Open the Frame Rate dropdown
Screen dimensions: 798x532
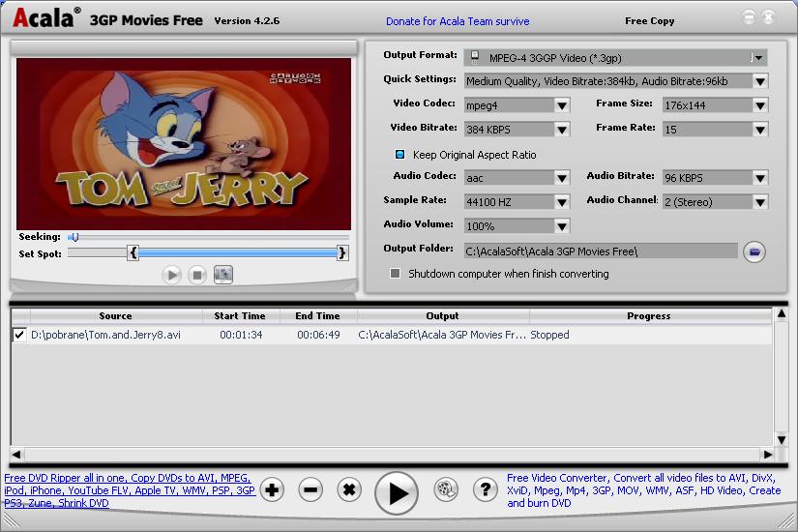760,130
